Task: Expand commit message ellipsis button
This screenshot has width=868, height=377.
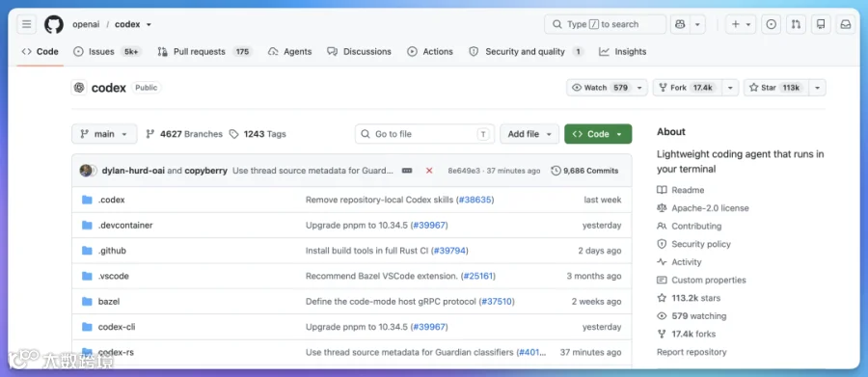Action: pyautogui.click(x=407, y=171)
